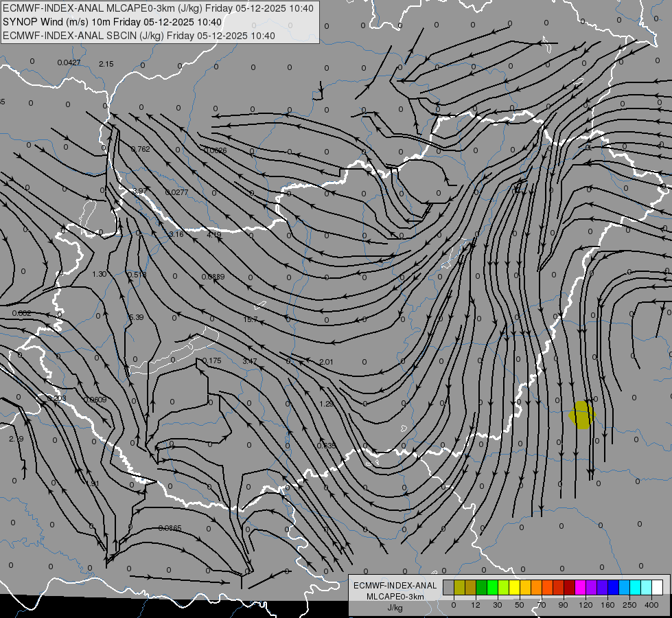The height and width of the screenshot is (618, 672).
Task: Click the map value 3.47
Action: pos(250,361)
